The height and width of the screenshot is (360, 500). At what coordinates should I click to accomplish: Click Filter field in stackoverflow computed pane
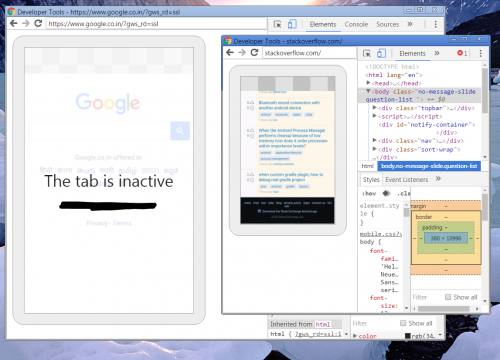click(427, 297)
